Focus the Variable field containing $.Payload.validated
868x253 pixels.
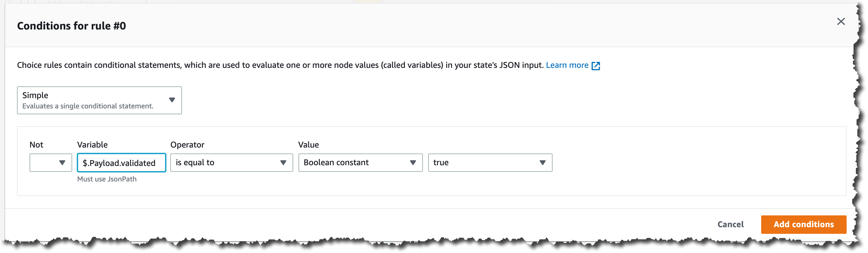(x=121, y=163)
